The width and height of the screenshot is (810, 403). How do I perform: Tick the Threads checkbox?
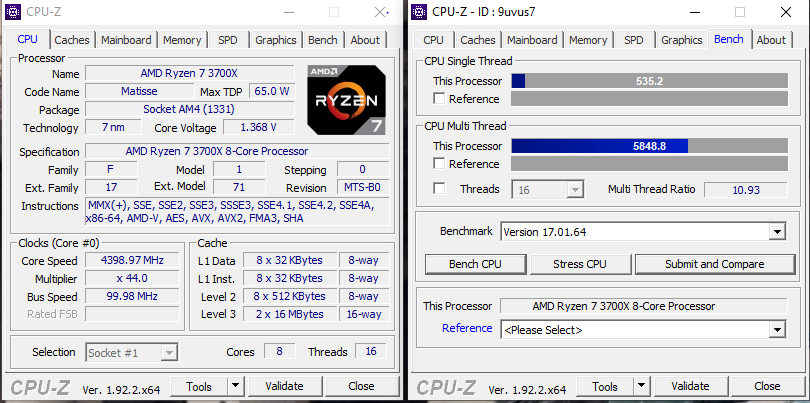pyautogui.click(x=439, y=189)
